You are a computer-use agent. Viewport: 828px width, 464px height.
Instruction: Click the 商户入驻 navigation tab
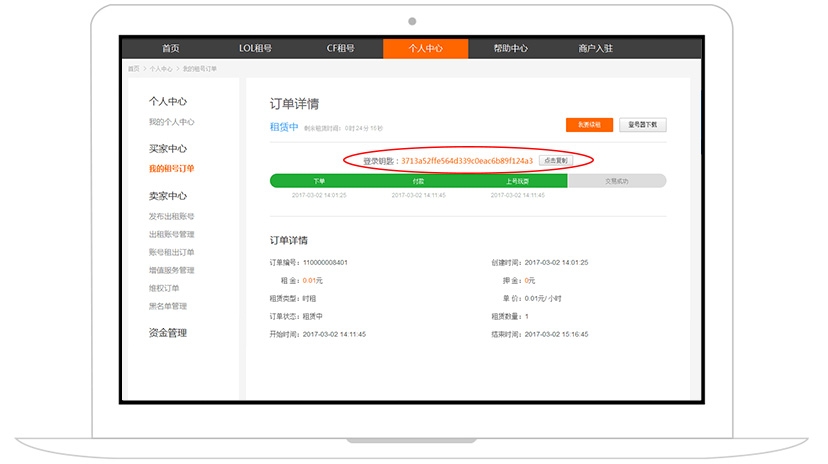pos(595,48)
